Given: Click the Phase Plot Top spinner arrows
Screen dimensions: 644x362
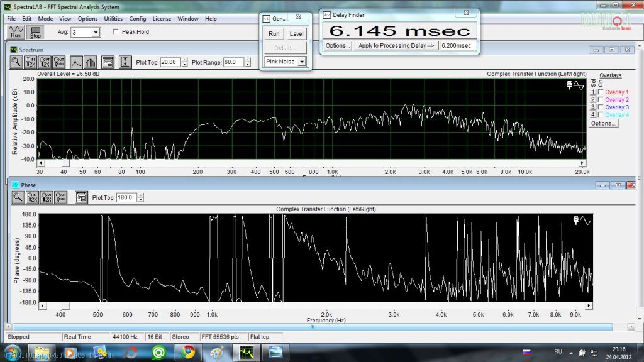Looking at the screenshot, I should click(141, 198).
